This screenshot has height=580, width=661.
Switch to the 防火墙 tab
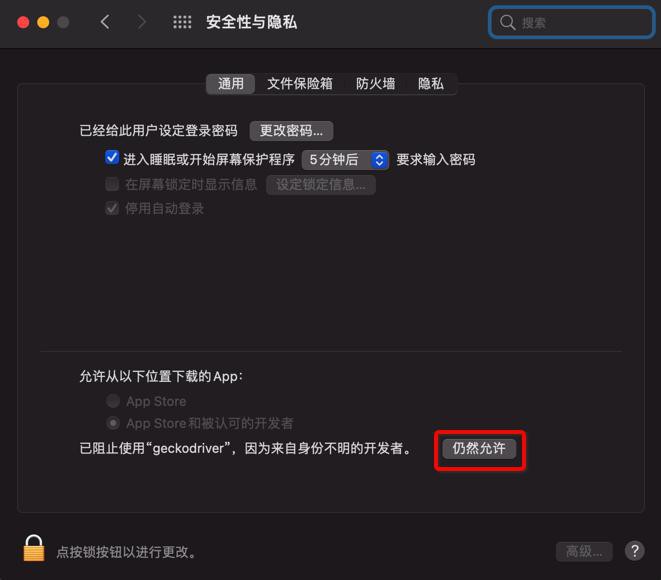coord(375,83)
